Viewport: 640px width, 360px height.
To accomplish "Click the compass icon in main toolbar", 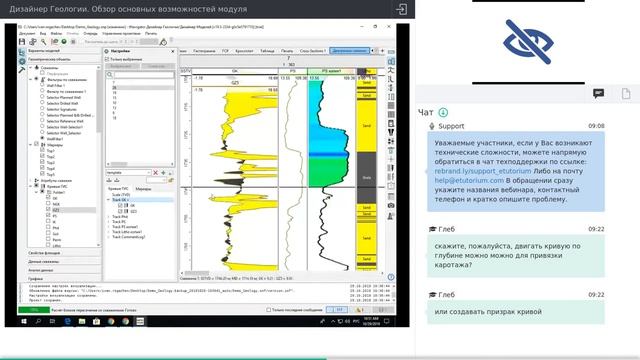I will click(164, 42).
